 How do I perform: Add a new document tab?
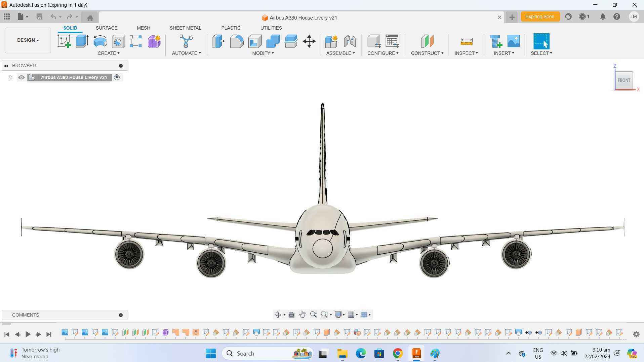(x=512, y=17)
